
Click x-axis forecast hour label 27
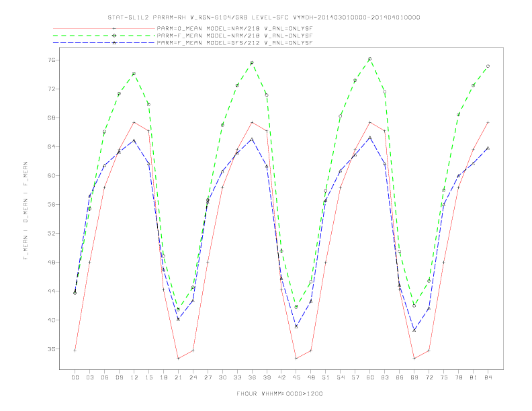208,377
